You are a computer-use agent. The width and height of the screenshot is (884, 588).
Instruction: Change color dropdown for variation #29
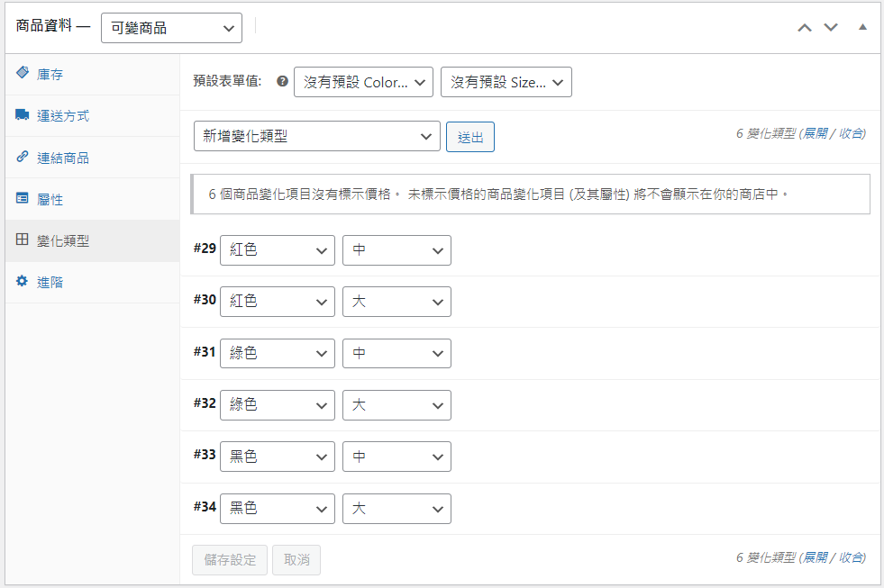tap(277, 250)
